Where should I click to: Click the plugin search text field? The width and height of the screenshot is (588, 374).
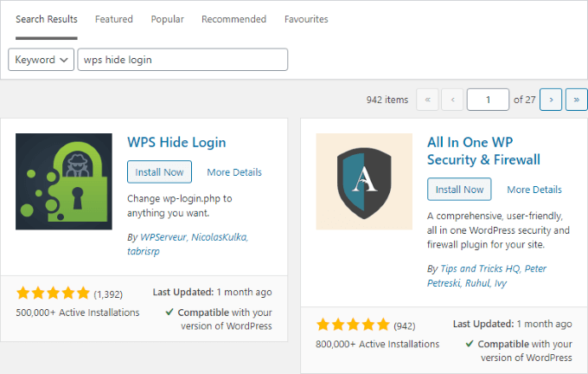182,60
